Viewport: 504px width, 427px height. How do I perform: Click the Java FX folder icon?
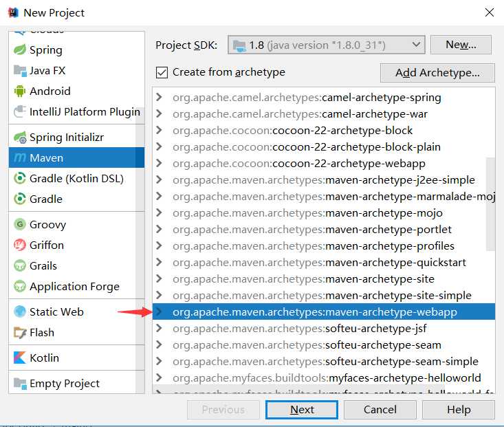pos(20,70)
